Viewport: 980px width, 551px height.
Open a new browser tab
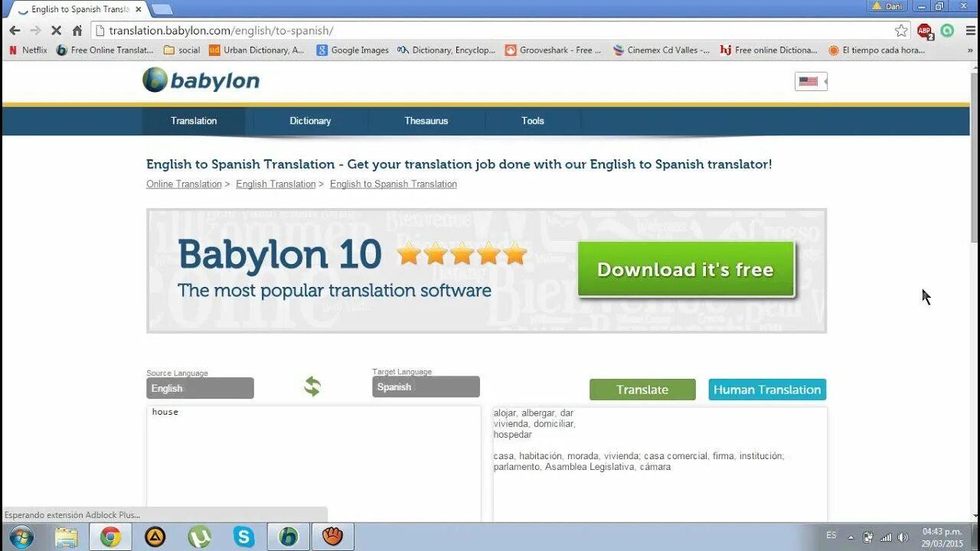coord(162,9)
